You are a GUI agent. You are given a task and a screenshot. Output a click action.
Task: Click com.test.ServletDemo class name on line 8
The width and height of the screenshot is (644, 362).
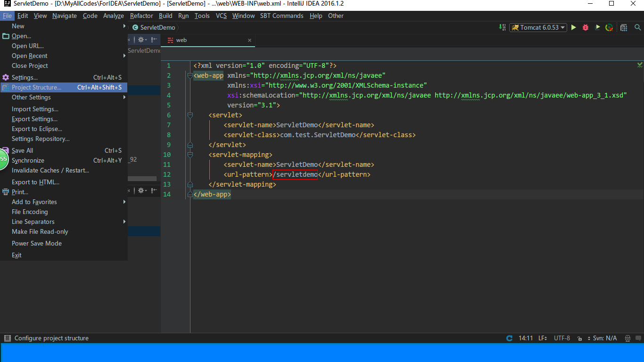tap(318, 135)
